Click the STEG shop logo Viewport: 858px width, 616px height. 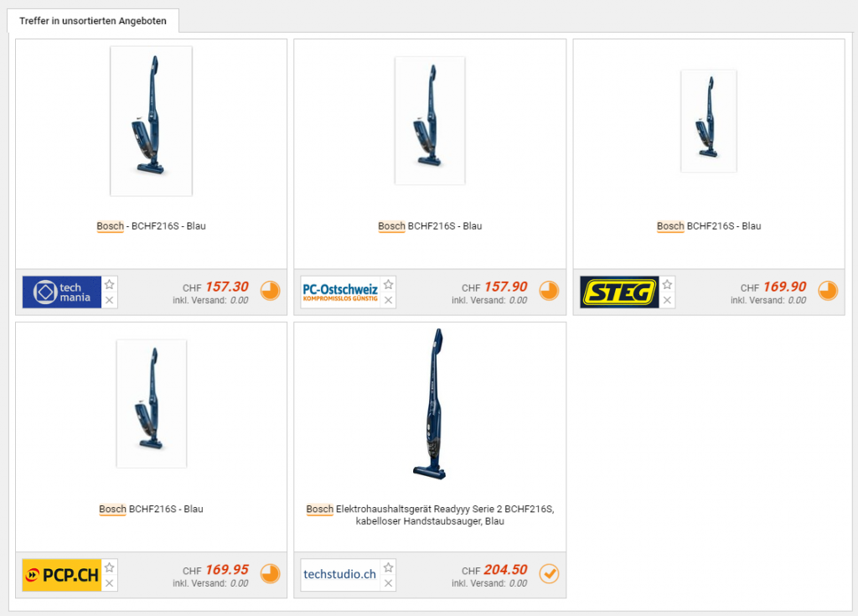point(619,292)
